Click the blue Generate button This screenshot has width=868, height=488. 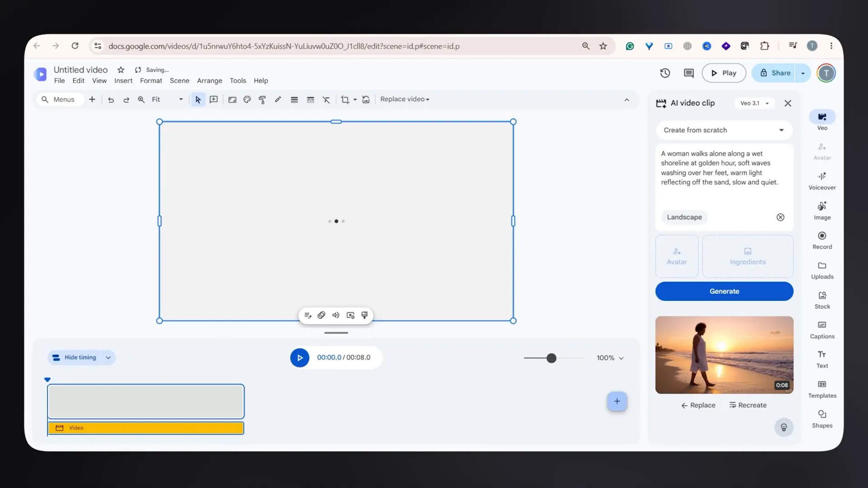click(724, 291)
